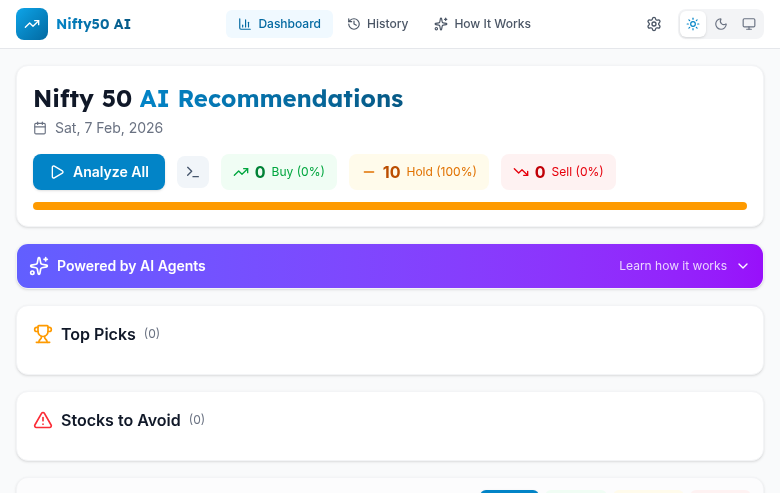Expand the Powered by AI Agents banner

(x=390, y=266)
